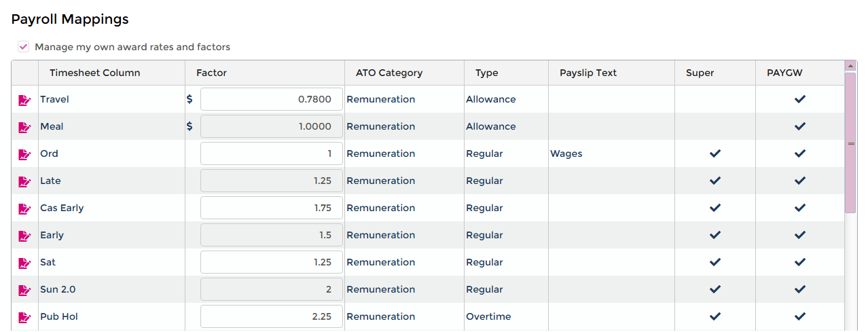Open the edit icon beside Meal

[x=24, y=127]
